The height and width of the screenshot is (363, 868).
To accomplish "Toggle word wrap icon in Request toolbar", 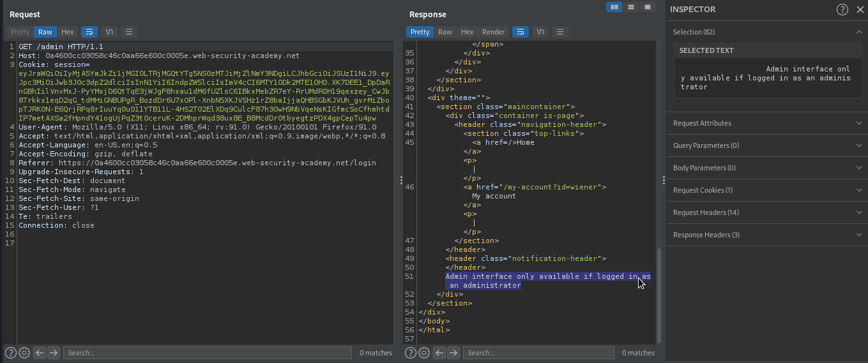I will click(x=89, y=32).
